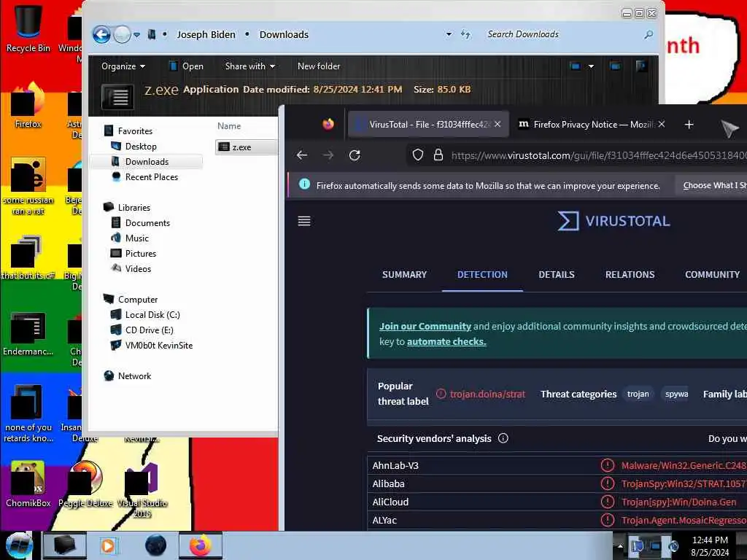Click New folder in Explorer toolbar
Screen dimensions: 747x560
coord(319,66)
